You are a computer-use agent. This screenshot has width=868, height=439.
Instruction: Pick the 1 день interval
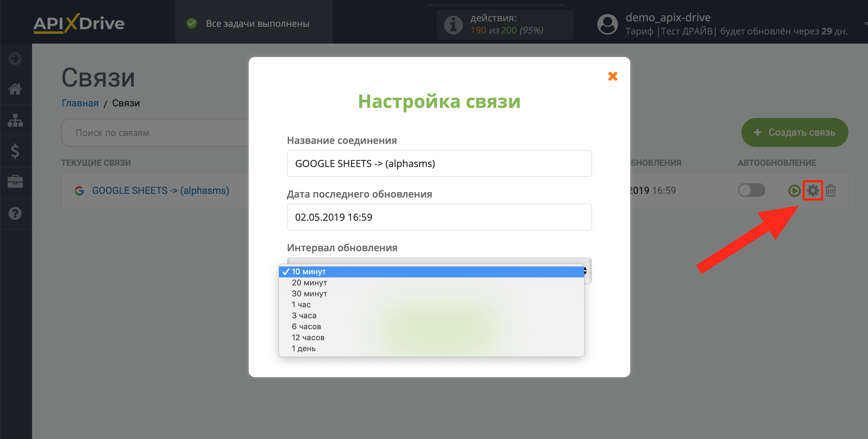click(431, 349)
